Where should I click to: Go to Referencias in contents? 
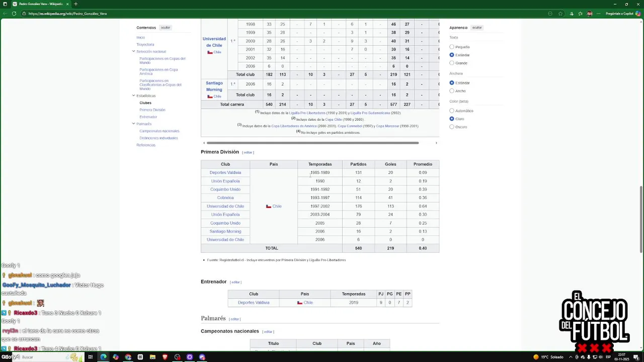(146, 145)
